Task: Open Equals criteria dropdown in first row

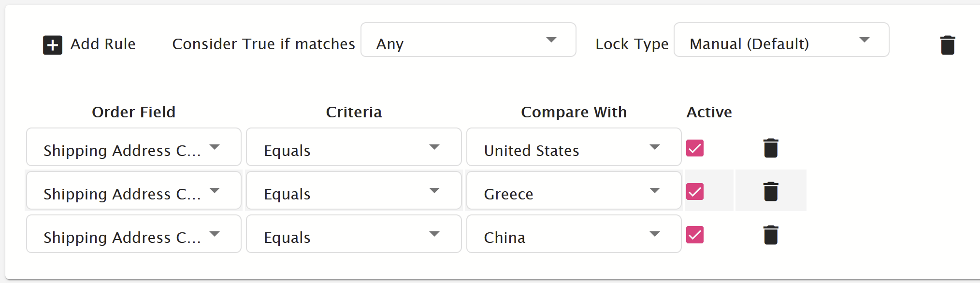Action: pyautogui.click(x=354, y=147)
